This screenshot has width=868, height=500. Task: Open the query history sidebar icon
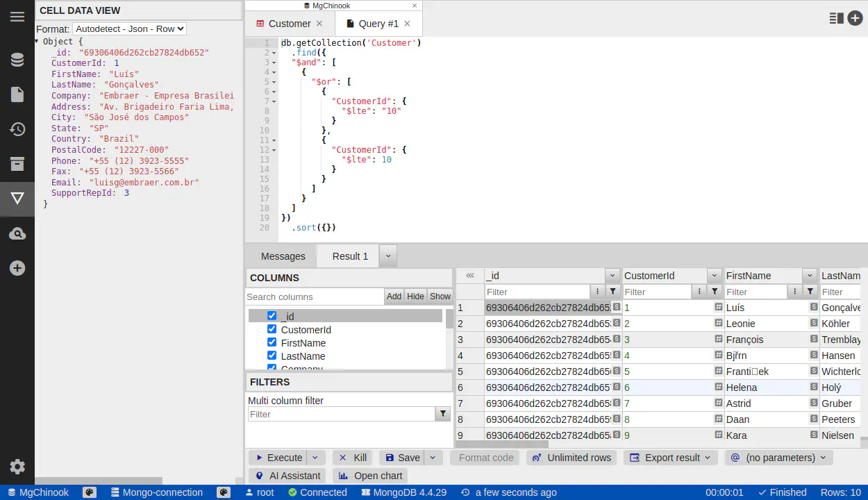17,129
